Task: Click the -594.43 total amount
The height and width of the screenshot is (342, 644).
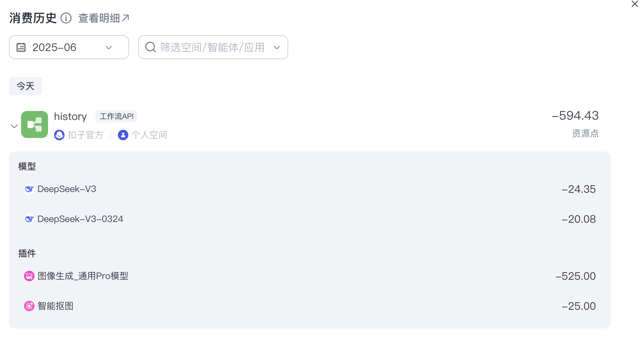Action: (575, 115)
